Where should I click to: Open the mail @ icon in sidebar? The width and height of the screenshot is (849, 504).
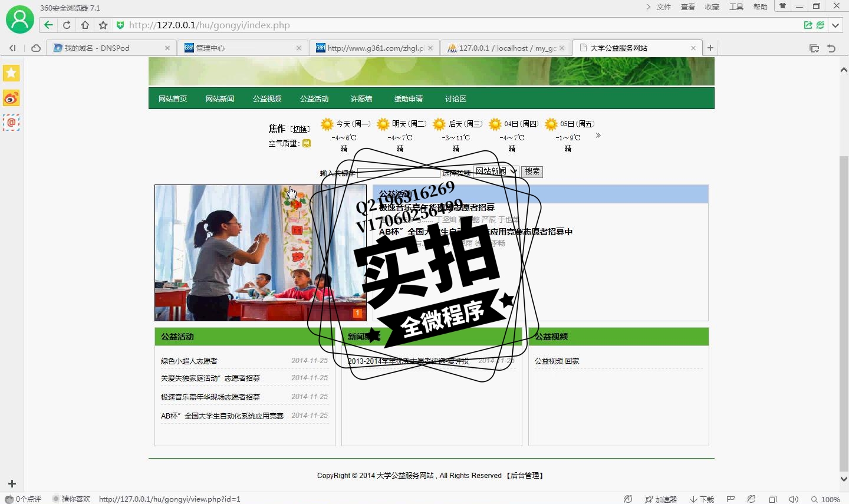tap(11, 123)
